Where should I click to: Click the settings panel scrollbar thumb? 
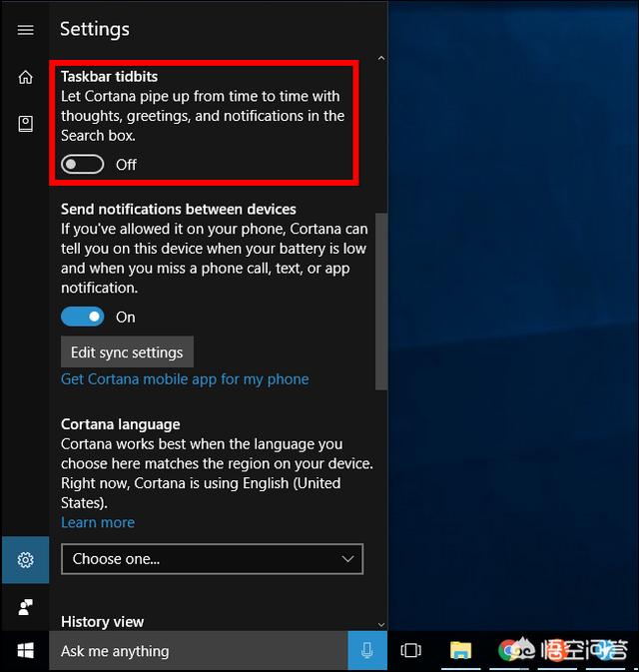tap(380, 300)
